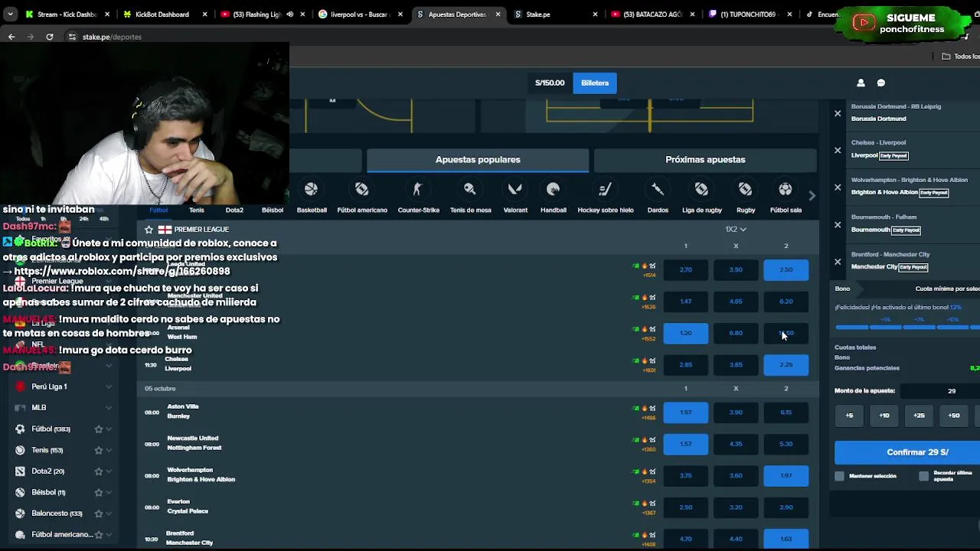Select the Rugby icon
Viewport: 980px width, 551px height.
(x=746, y=189)
